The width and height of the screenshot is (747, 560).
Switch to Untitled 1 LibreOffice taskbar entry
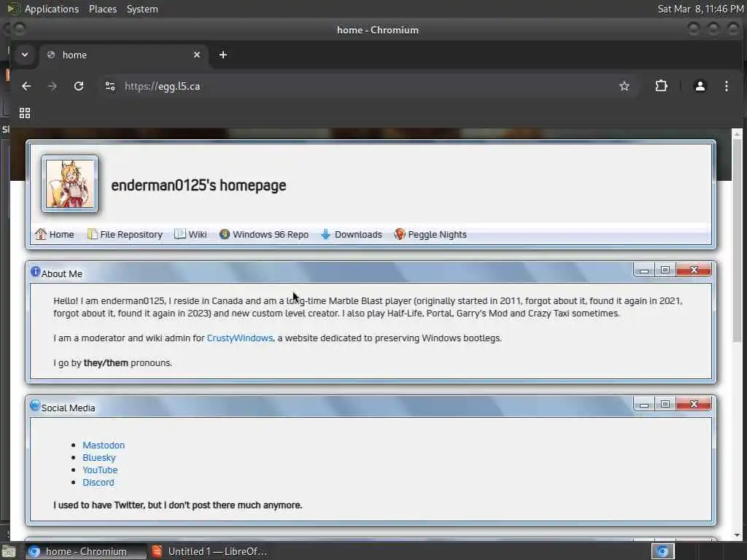click(209, 551)
